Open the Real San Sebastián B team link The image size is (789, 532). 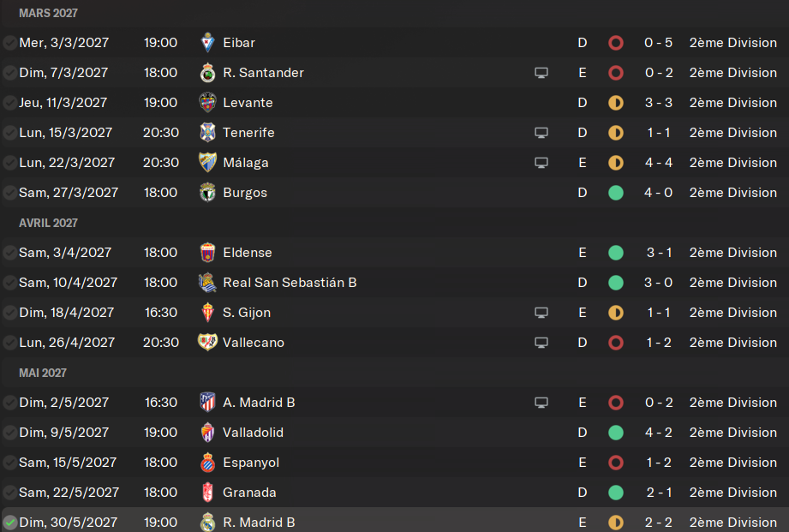click(x=290, y=283)
